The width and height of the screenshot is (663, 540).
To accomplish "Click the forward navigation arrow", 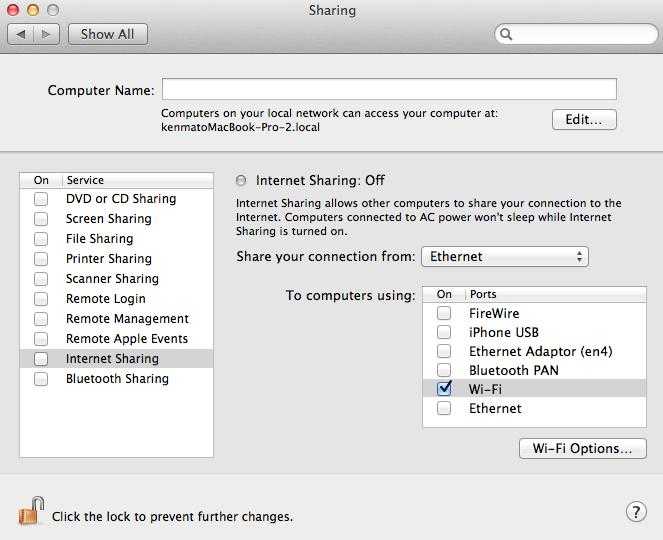I will pyautogui.click(x=47, y=34).
